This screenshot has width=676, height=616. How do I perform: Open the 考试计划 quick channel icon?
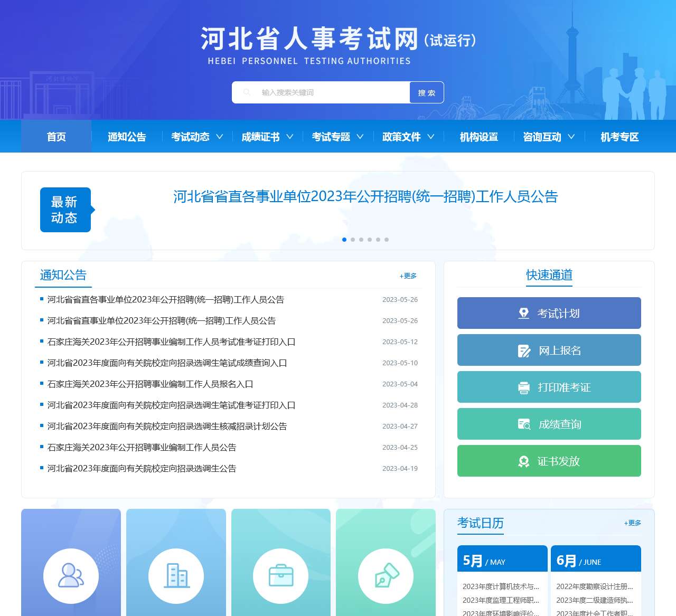pyautogui.click(x=523, y=313)
